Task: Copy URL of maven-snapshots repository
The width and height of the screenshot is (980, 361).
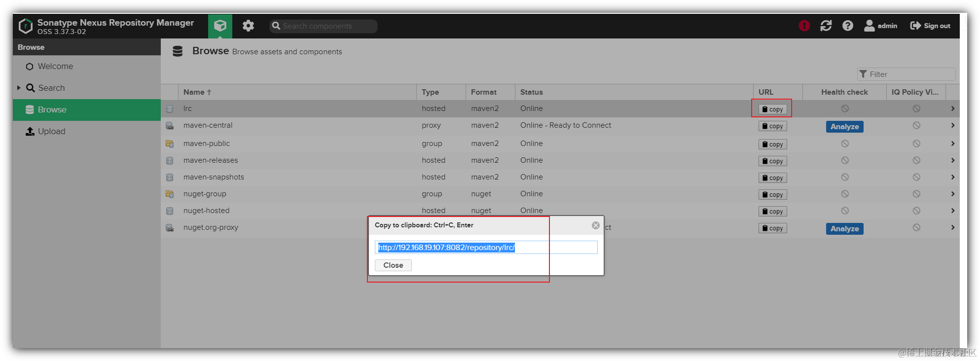Action: tap(772, 178)
